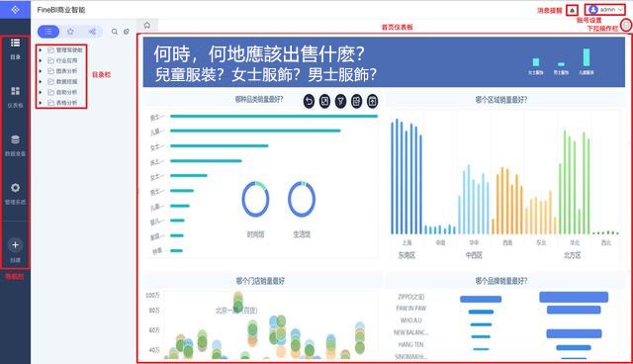Screen dimensions: 633x364
Task: Click the icon between the filter and export icons
Action: click(x=356, y=101)
